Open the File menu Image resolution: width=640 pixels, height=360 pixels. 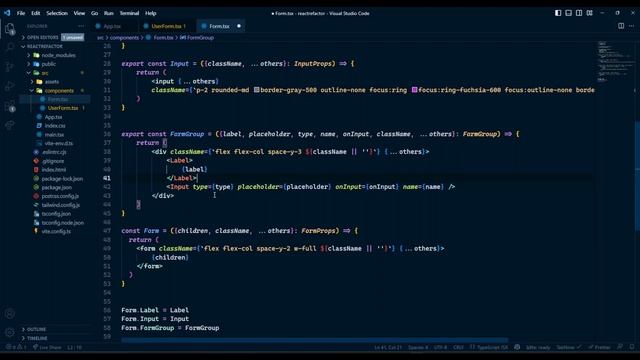[x=21, y=13]
